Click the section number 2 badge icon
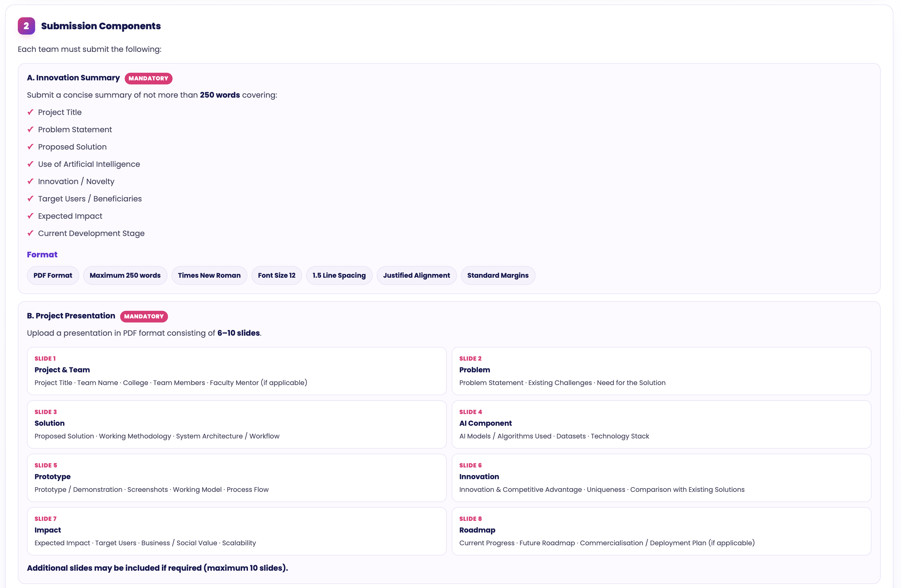Image resolution: width=901 pixels, height=588 pixels. click(x=26, y=26)
